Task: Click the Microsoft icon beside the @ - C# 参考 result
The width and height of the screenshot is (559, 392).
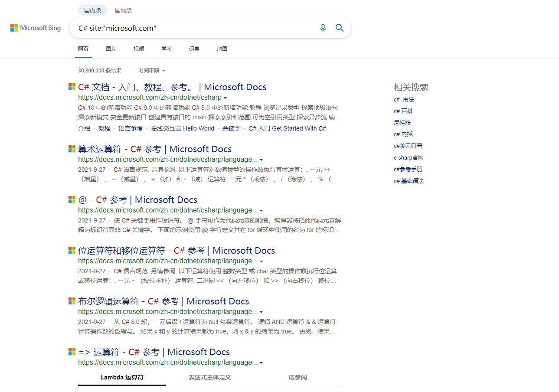Action: click(72, 199)
